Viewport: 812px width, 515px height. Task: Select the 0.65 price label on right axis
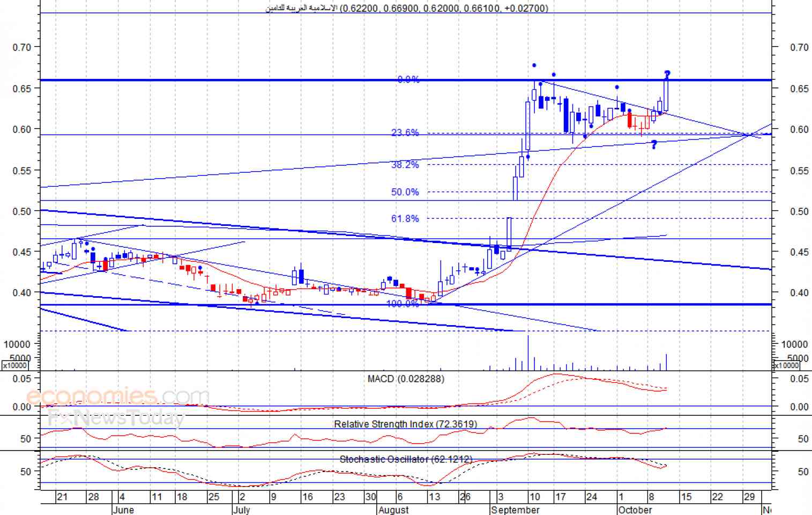[x=799, y=89]
